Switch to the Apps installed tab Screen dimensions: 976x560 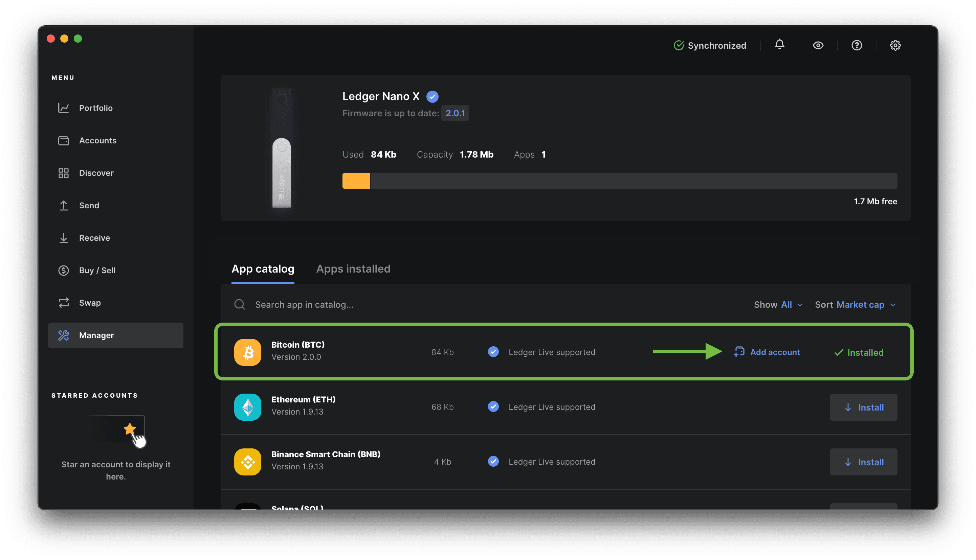[x=353, y=269]
